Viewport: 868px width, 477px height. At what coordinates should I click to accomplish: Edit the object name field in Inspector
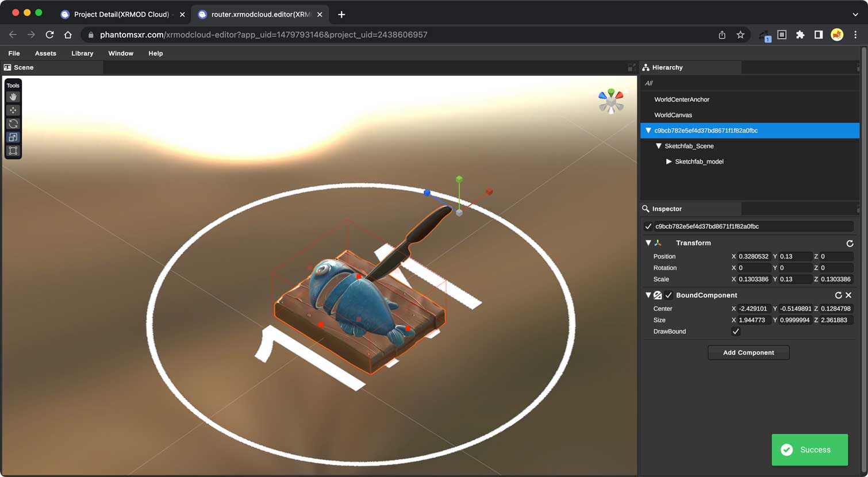753,226
